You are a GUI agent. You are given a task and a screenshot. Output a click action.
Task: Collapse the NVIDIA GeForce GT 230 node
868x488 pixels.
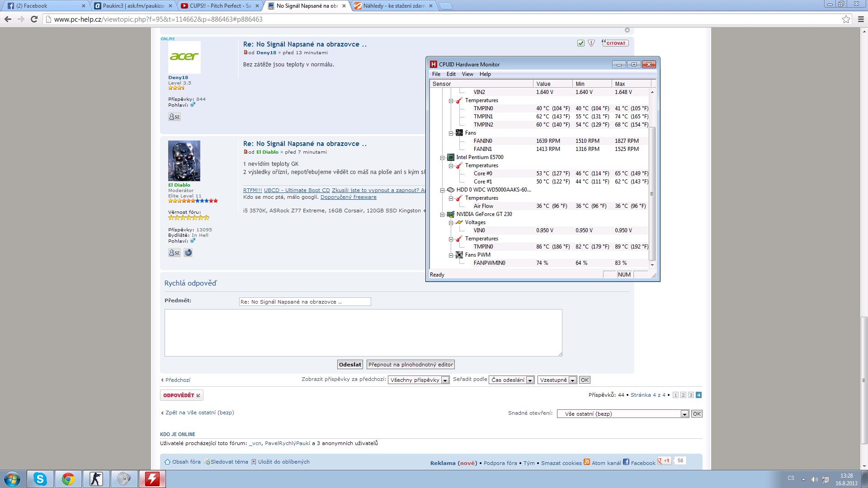442,214
